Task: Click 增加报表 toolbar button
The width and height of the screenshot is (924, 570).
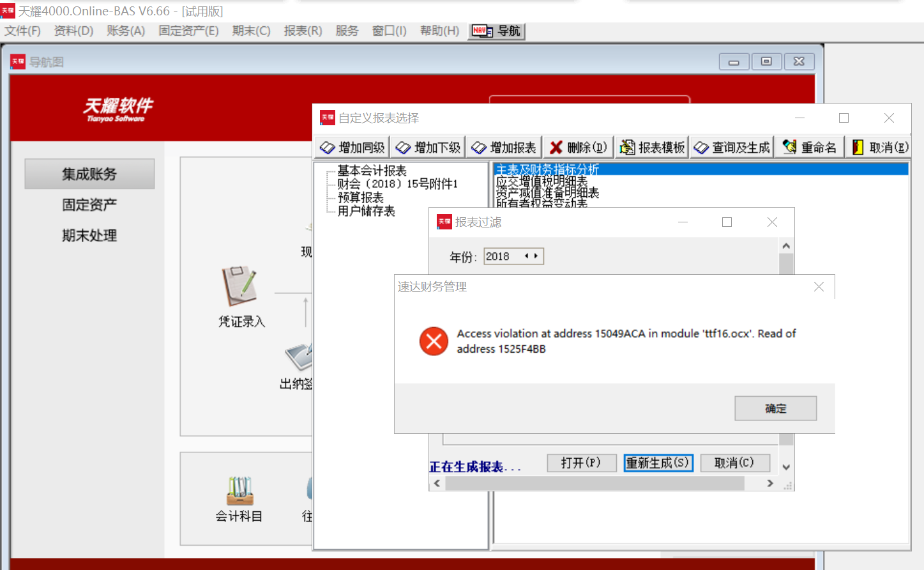Action: point(504,148)
